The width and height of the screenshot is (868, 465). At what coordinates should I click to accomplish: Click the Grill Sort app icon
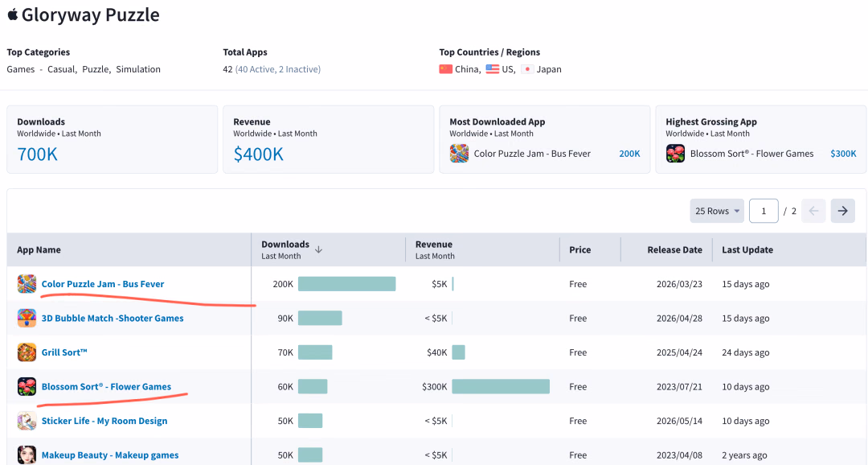(27, 352)
